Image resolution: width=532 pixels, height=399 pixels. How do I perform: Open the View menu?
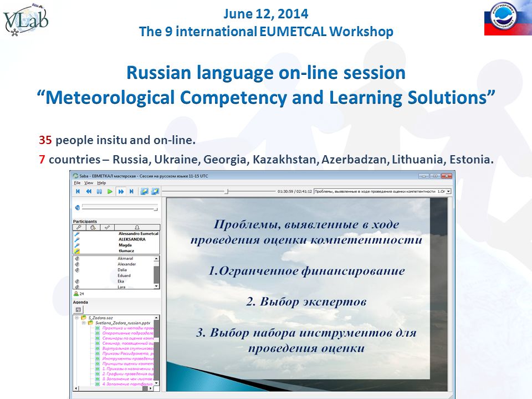tap(88, 182)
